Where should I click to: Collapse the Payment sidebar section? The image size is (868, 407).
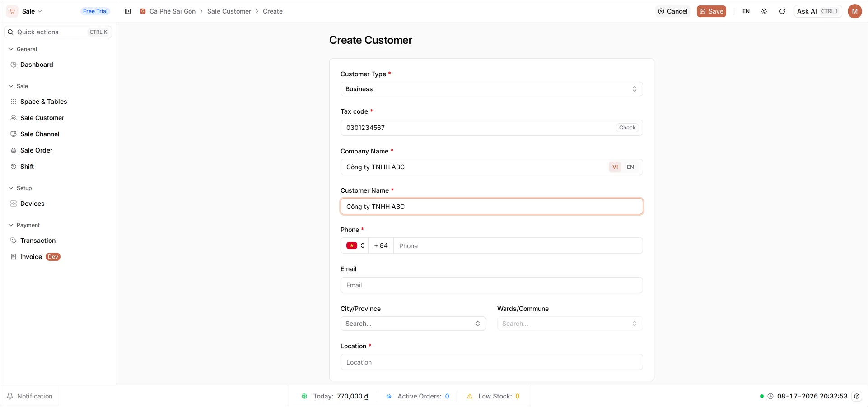tap(24, 225)
